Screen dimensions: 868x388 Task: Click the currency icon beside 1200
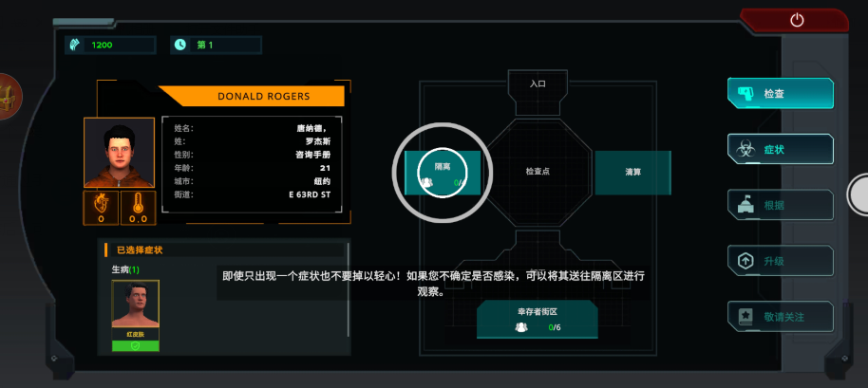75,45
